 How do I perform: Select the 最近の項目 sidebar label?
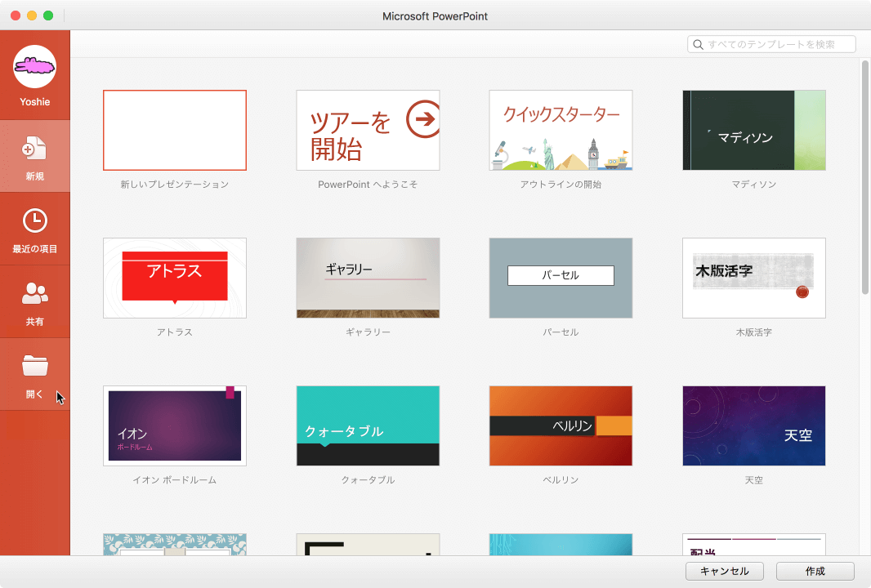[x=35, y=249]
